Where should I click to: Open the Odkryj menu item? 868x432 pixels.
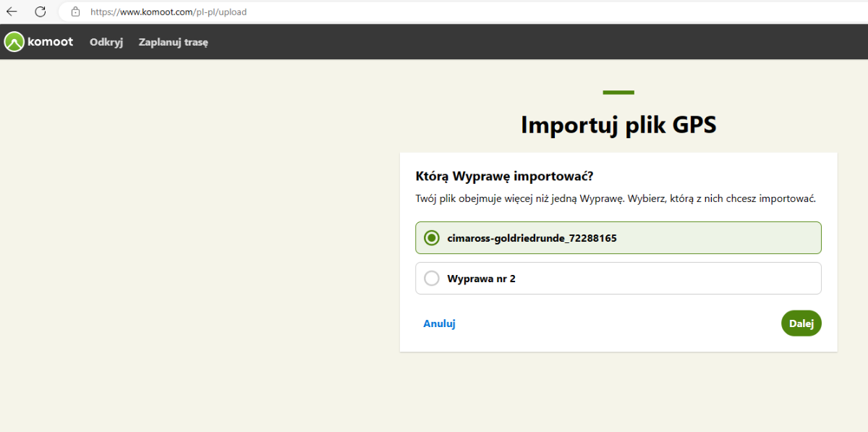(106, 42)
